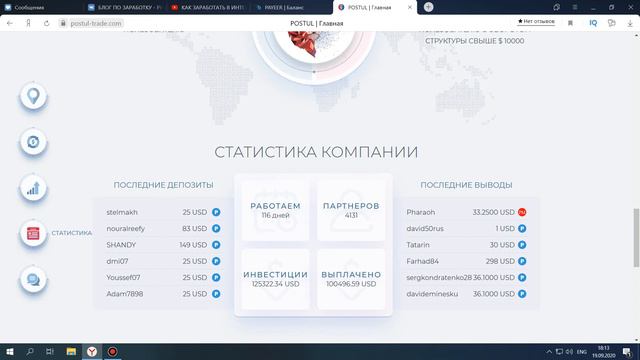Screen dimensions: 640x360
Task: Click the Работаем 116 дней card
Action: pyautogui.click(x=275, y=210)
